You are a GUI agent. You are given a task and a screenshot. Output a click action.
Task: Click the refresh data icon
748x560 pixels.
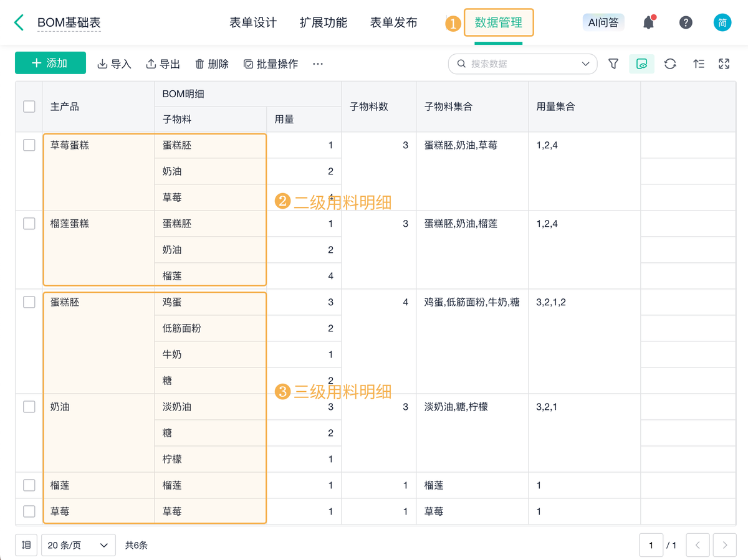coord(670,64)
